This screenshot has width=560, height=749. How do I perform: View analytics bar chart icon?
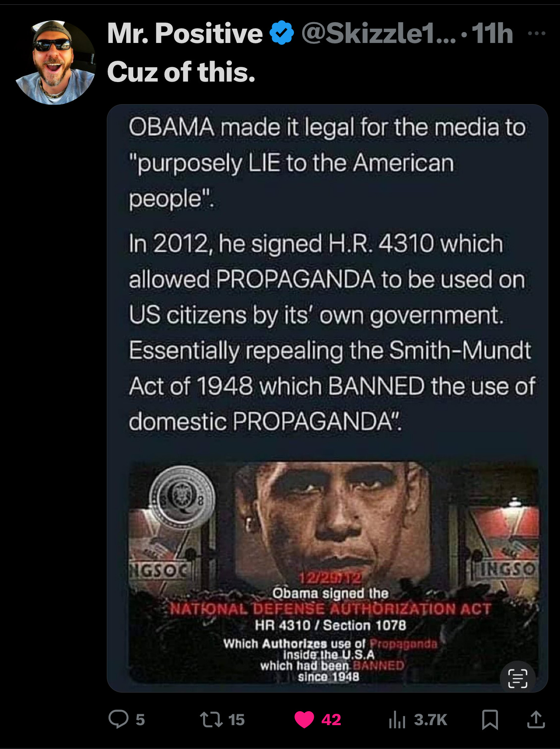(x=397, y=719)
